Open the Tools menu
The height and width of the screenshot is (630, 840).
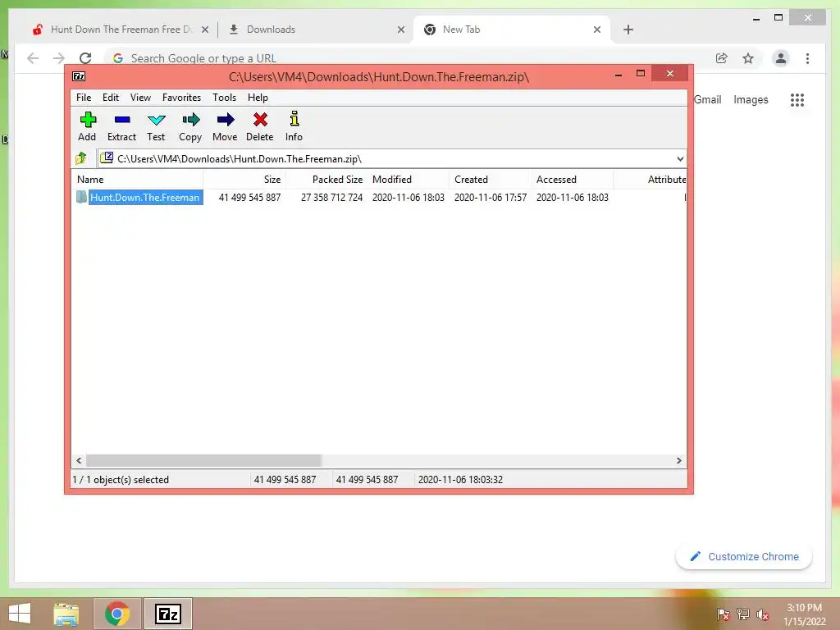pyautogui.click(x=225, y=98)
